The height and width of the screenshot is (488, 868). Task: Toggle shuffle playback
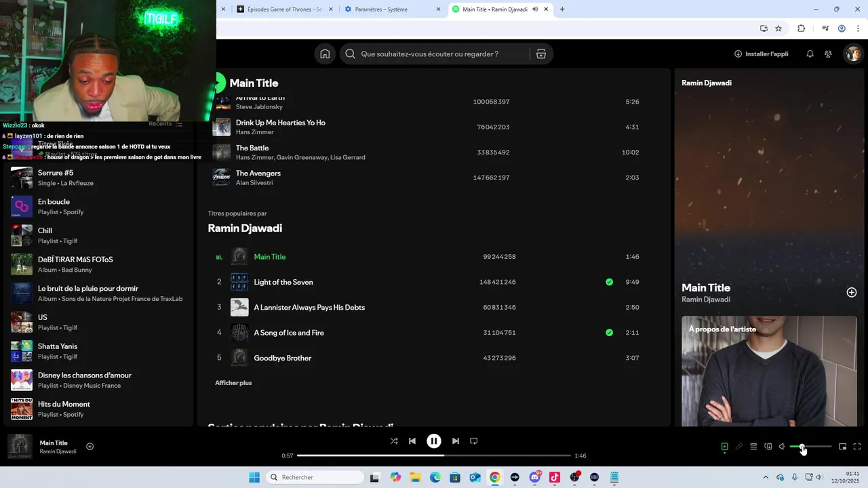tap(394, 441)
